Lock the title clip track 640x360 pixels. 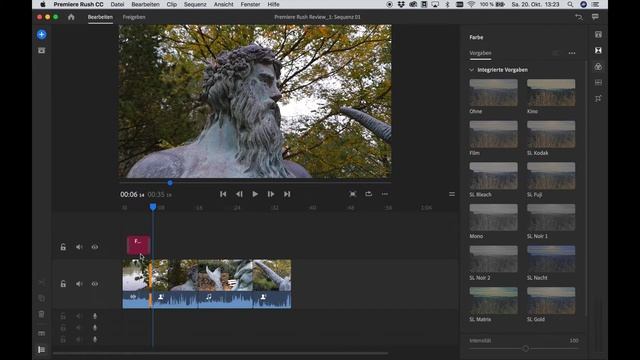(63, 247)
